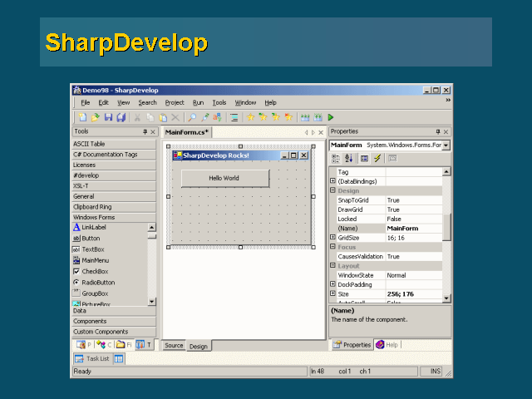Click the Clear Bookmarks star icon
Screen dimensions: 532x399
coord(288,117)
